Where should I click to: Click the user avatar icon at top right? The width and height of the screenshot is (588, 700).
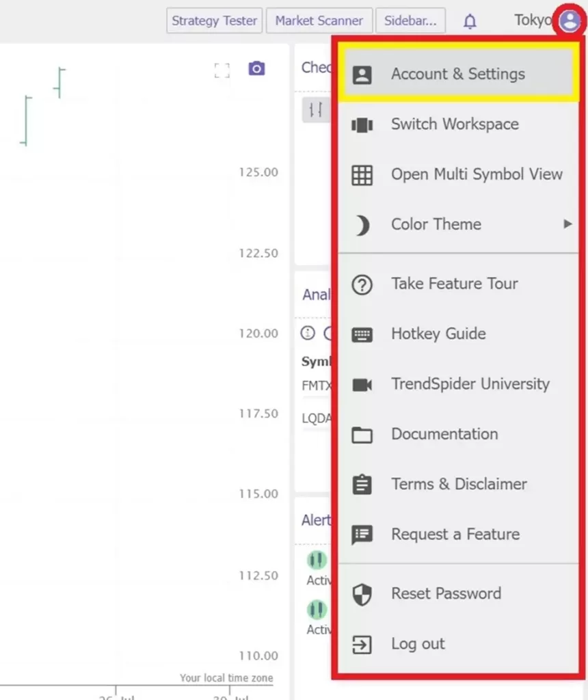(570, 21)
